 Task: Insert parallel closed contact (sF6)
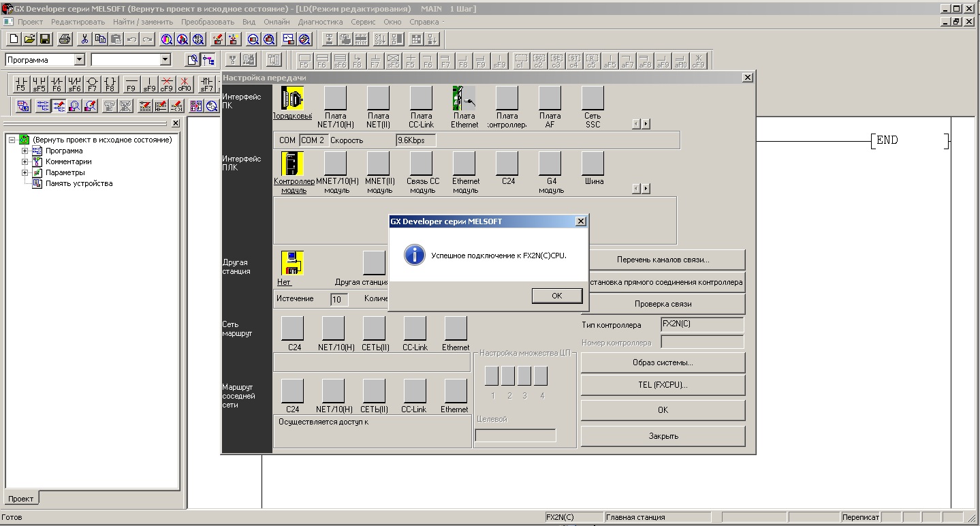point(75,84)
